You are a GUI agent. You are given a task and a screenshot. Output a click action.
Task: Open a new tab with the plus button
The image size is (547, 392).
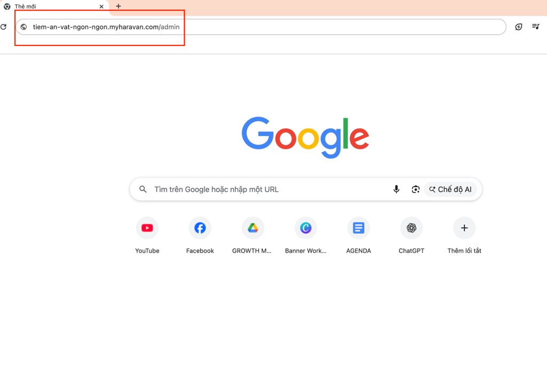(x=119, y=6)
